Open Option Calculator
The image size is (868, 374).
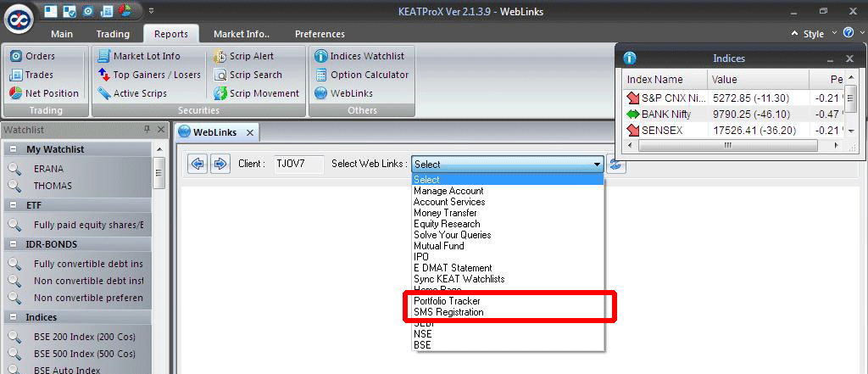coord(361,75)
